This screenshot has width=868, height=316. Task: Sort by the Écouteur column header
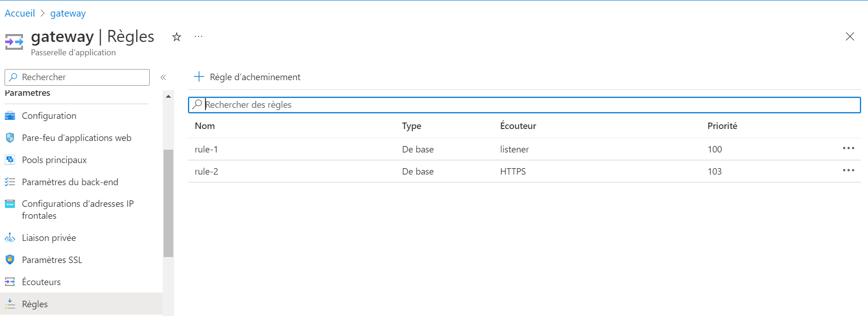click(518, 126)
